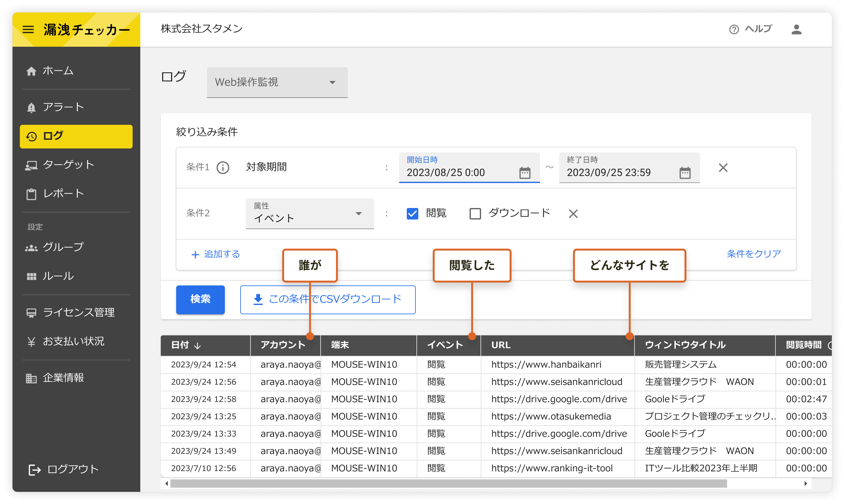
Task: Click the 開始日時 input field
Action: (x=469, y=167)
